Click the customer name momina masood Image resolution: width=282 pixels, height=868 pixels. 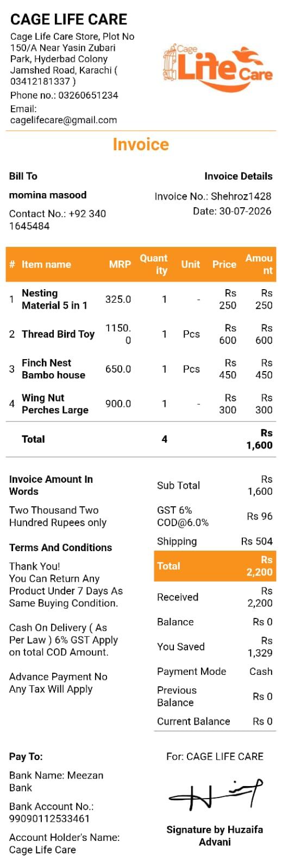[x=48, y=195]
